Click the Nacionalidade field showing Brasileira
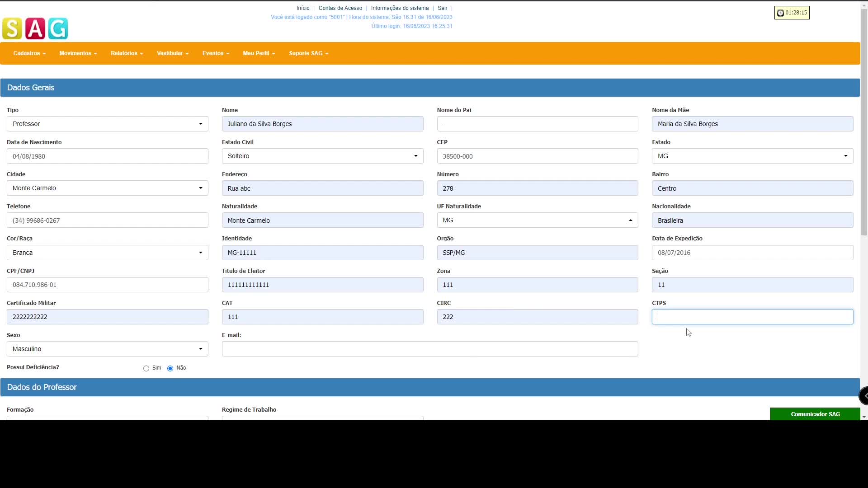Screen dimensions: 868x488 click(752, 220)
